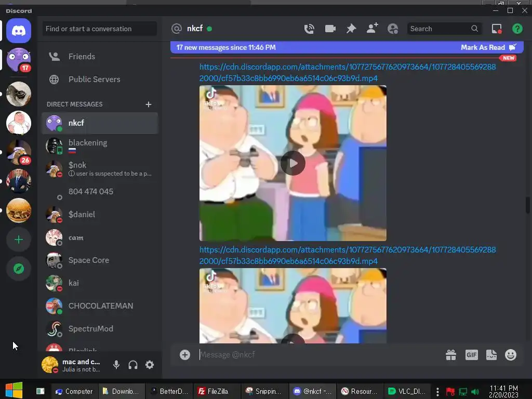Select the $nok direct message

(100, 169)
